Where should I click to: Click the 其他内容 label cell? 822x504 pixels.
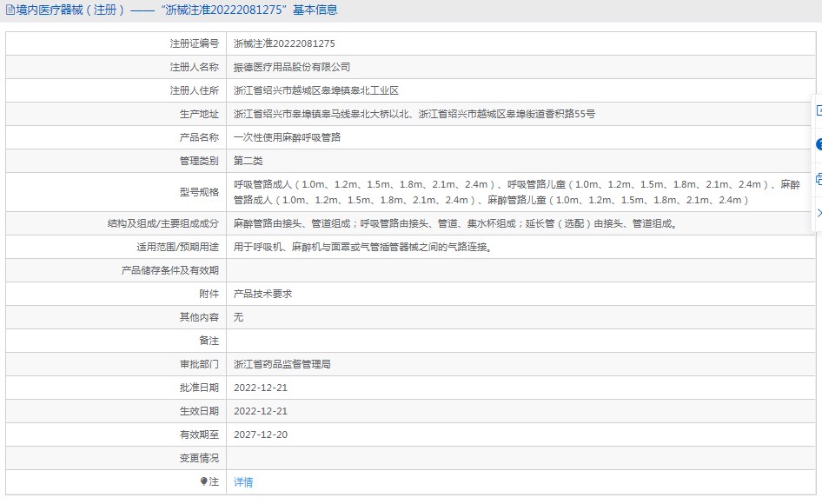tap(116, 317)
